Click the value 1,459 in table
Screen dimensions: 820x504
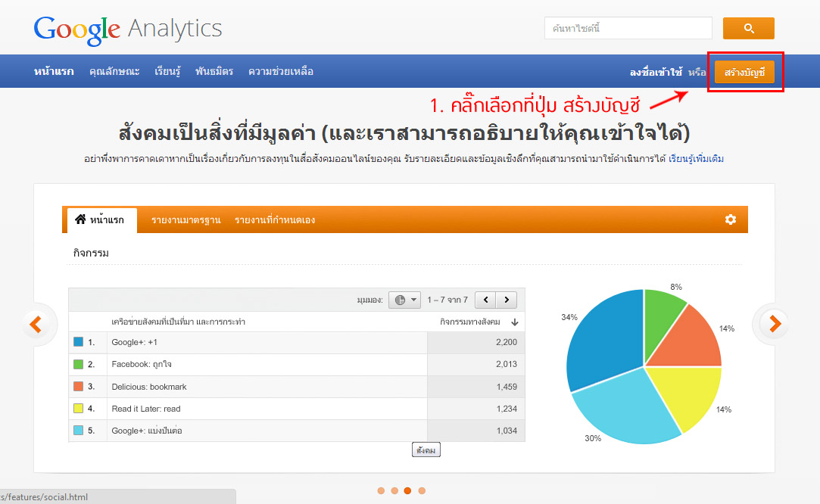click(507, 387)
